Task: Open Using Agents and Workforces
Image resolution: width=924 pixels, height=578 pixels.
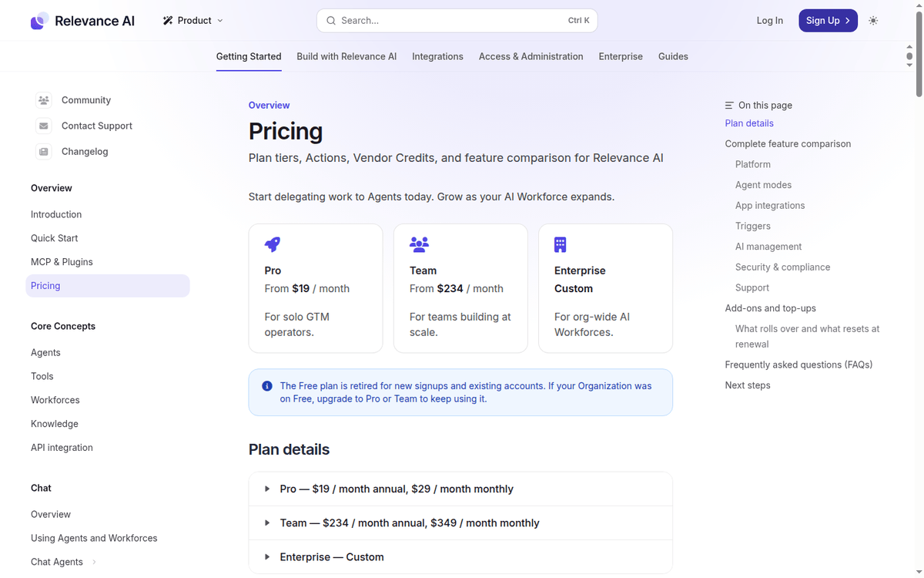Action: [x=94, y=538]
